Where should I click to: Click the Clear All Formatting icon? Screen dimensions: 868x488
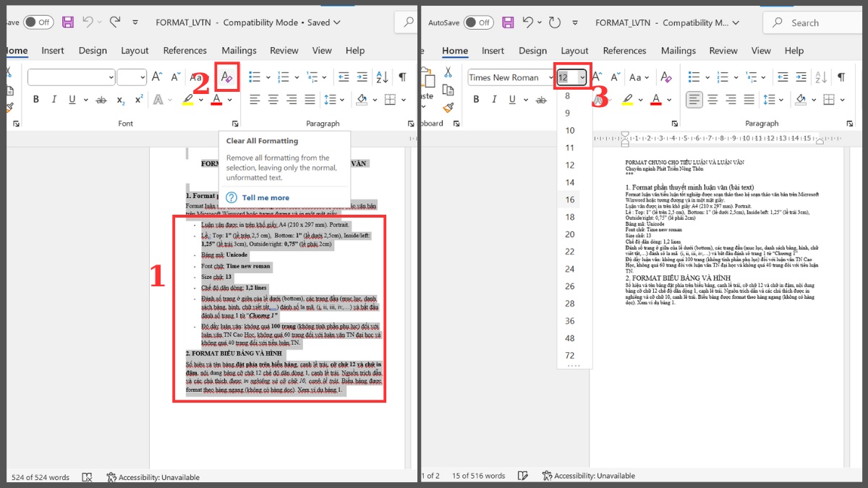227,77
